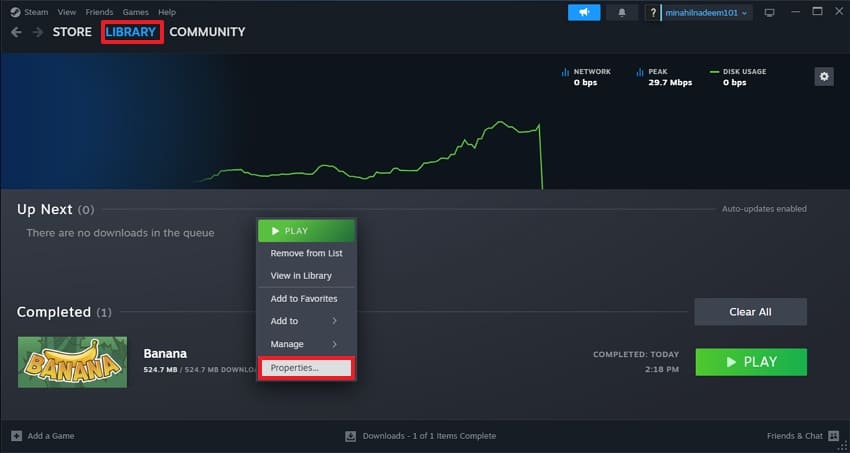Open Properties... from context menu
This screenshot has height=453, width=850.
(306, 368)
